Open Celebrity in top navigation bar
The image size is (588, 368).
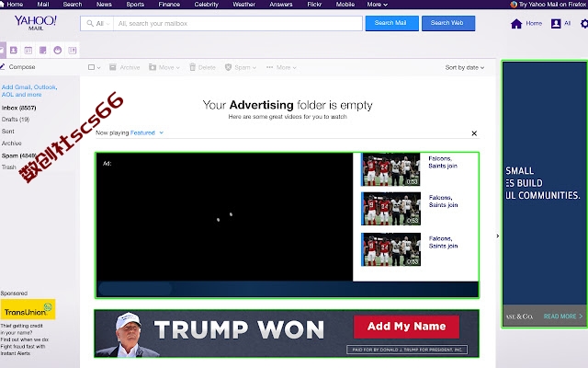[206, 4]
